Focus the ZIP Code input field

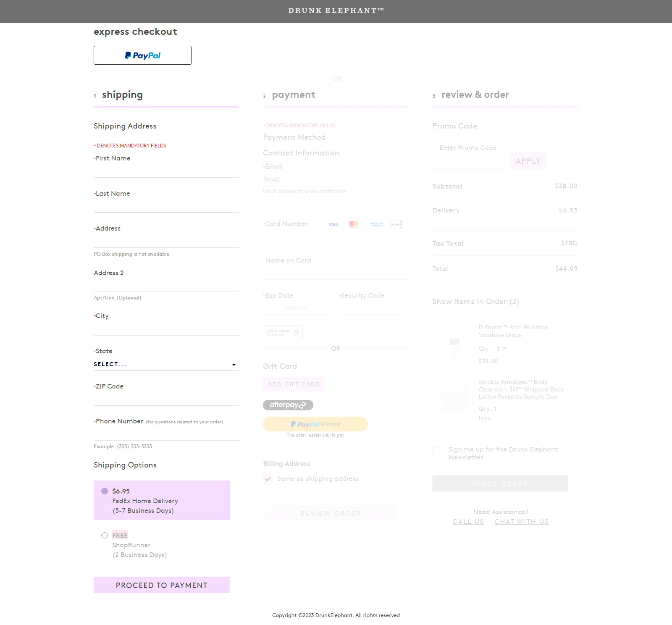pyautogui.click(x=166, y=399)
